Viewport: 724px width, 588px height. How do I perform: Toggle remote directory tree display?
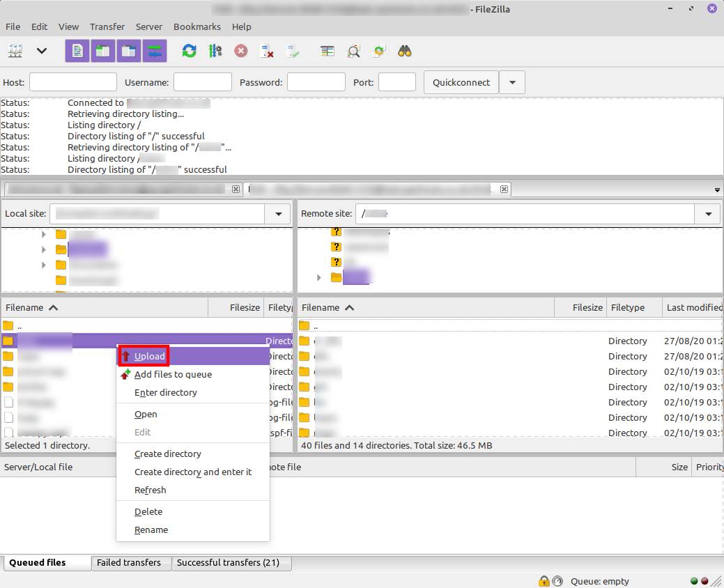click(x=129, y=51)
